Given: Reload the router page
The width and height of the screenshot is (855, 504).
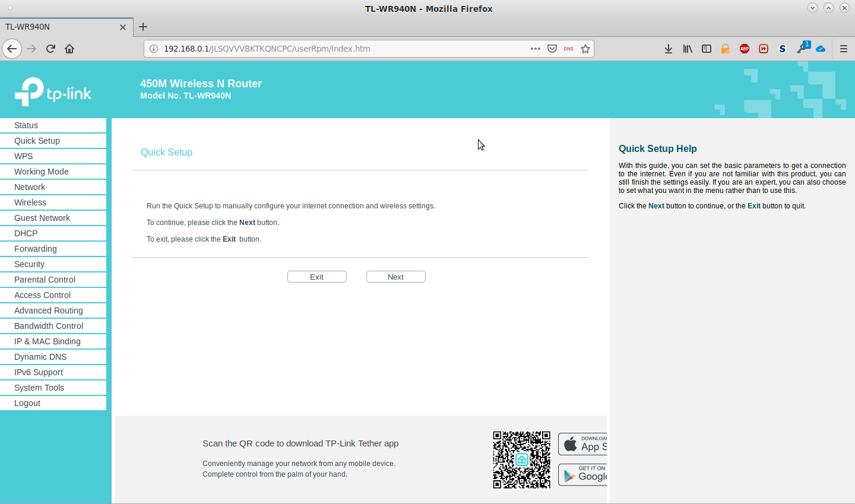Looking at the screenshot, I should pos(50,49).
